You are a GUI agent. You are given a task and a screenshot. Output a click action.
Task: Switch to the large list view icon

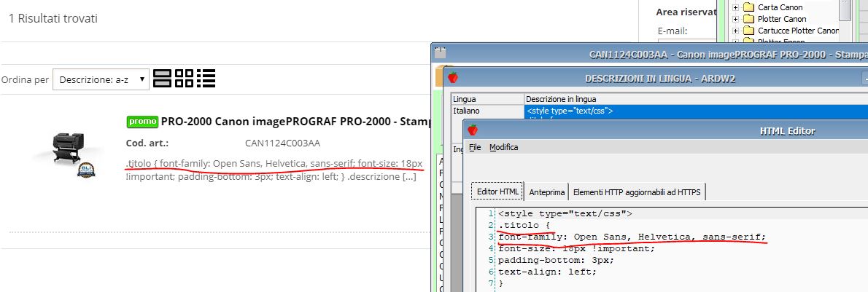tap(162, 79)
